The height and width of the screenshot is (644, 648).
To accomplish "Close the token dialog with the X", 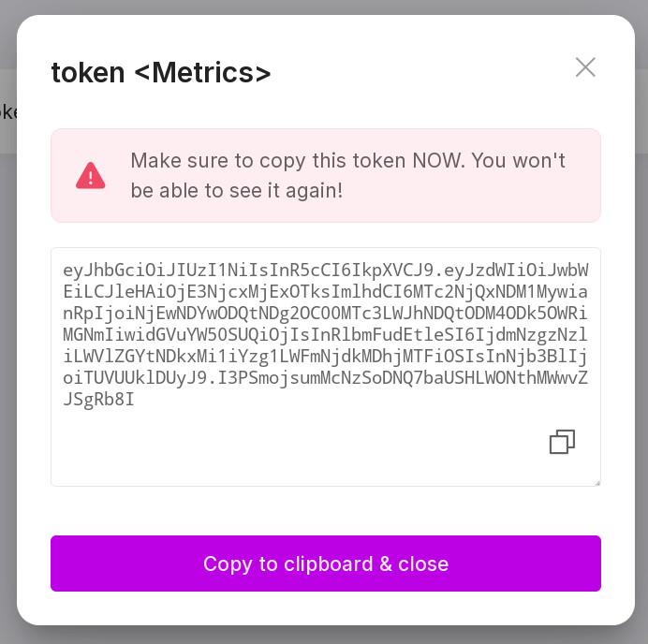I will click(585, 67).
